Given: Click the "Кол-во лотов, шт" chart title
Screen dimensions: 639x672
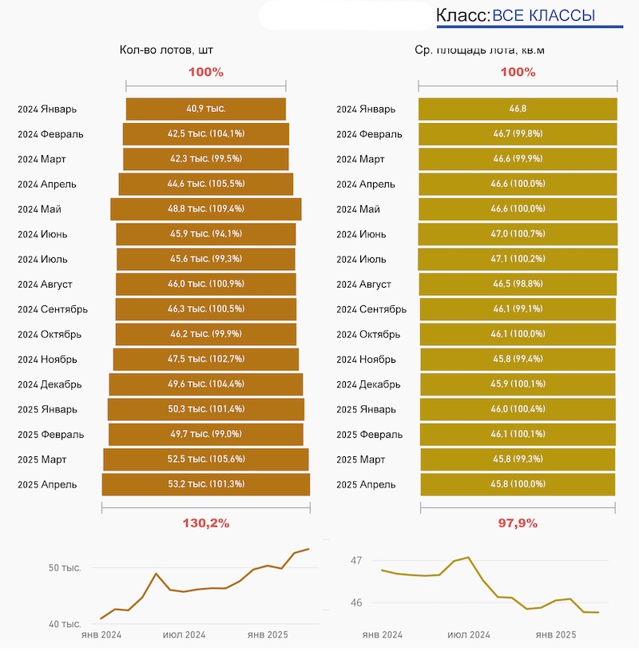Looking at the screenshot, I should click(167, 50).
